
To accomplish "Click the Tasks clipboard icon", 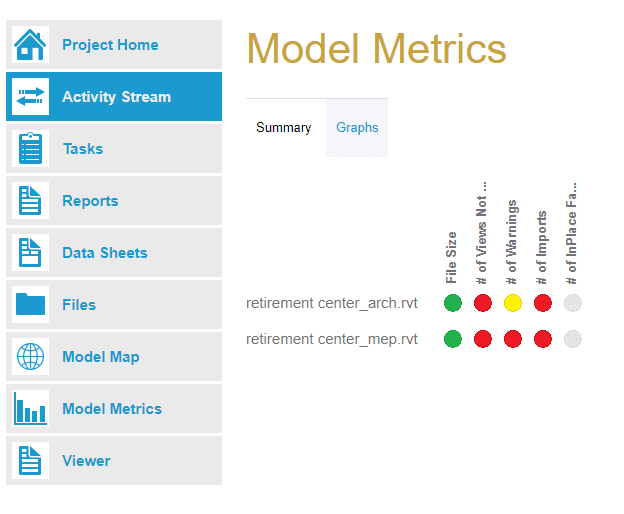I will tap(30, 149).
